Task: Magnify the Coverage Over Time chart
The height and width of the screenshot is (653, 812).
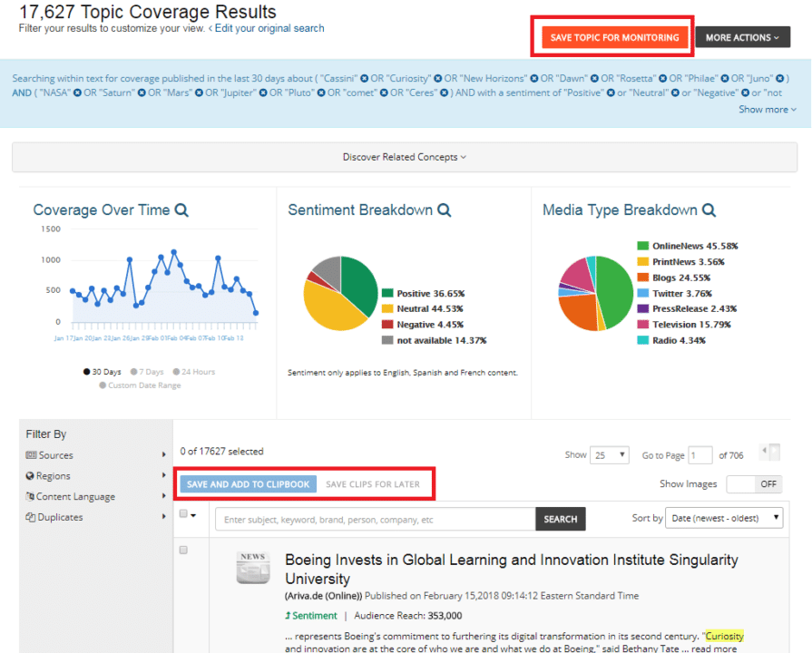Action: pyautogui.click(x=181, y=210)
